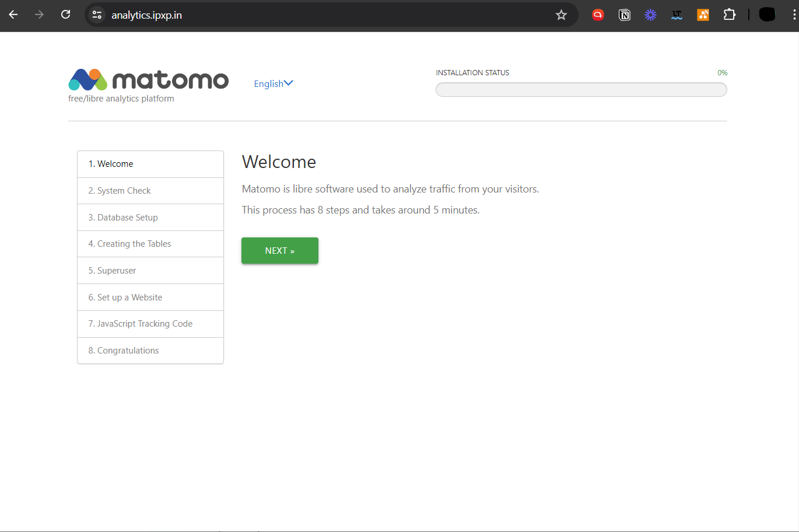Select step 1. Welcome
799x532 pixels.
150,164
